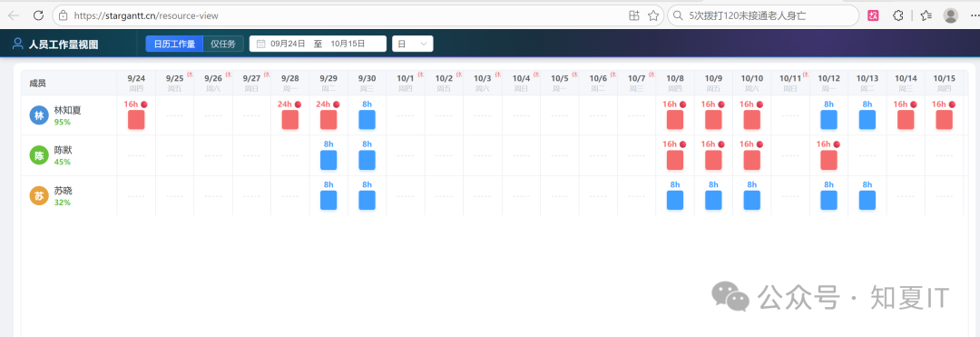Click 林知夏's blue block on 10/12
The image size is (980, 337).
click(828, 119)
